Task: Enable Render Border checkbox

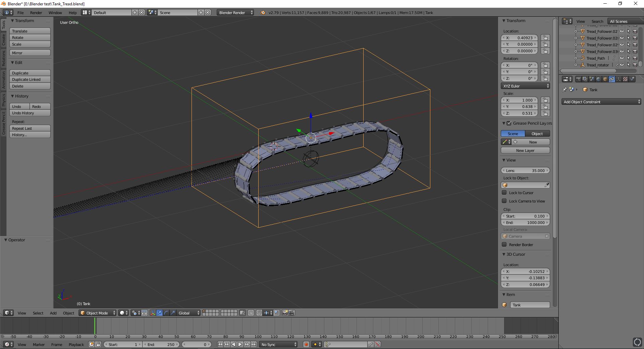Action: click(x=504, y=244)
